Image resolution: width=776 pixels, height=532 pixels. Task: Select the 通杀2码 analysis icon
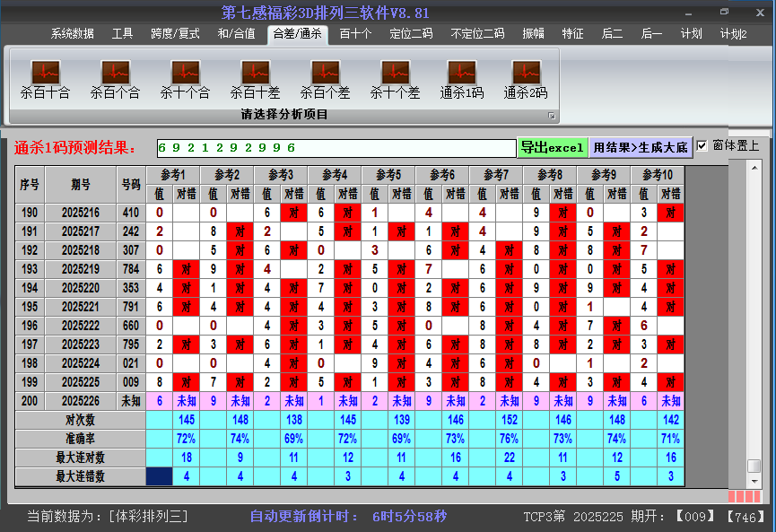(x=526, y=79)
